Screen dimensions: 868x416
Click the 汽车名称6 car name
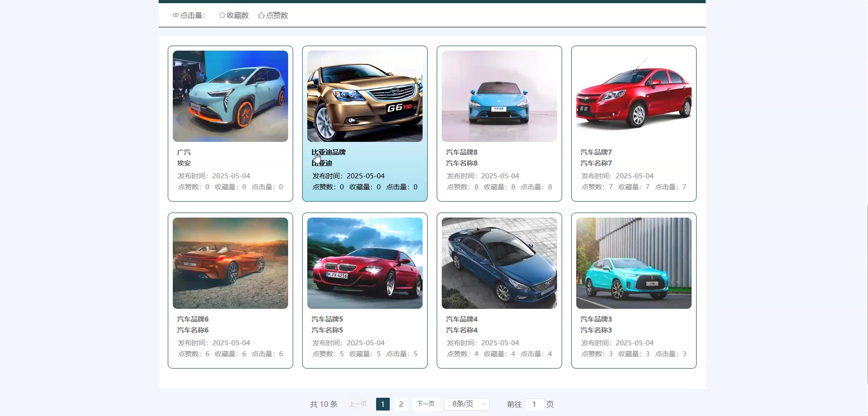193,330
